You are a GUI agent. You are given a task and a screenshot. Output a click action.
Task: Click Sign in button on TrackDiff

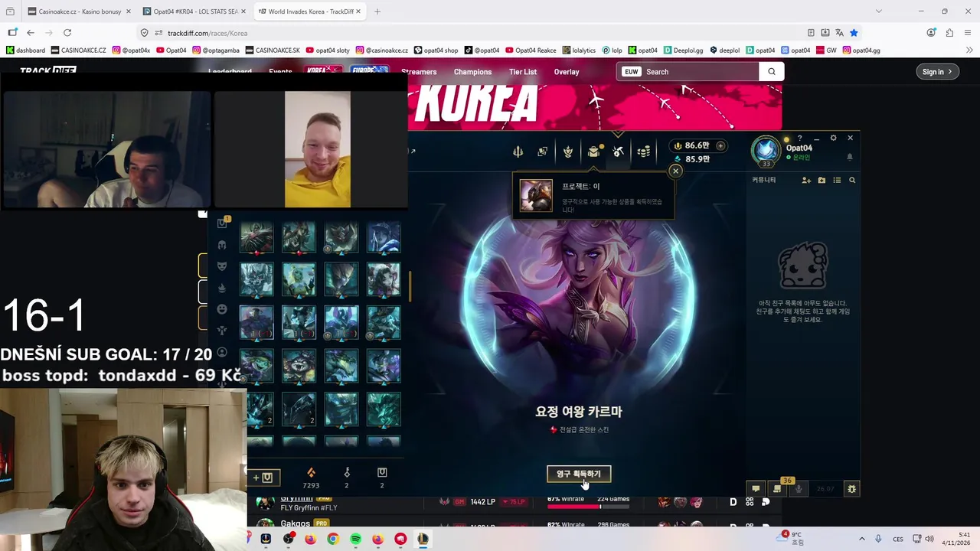tap(937, 72)
